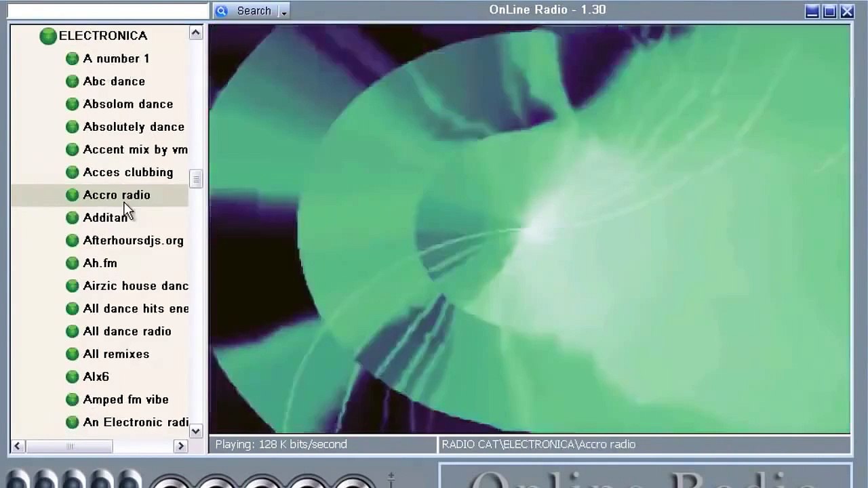
Task: Select the ELECTRONICA category
Action: [102, 36]
